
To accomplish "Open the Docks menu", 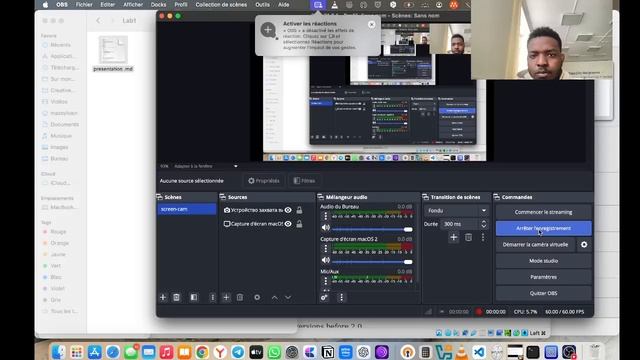I will pos(158,4).
